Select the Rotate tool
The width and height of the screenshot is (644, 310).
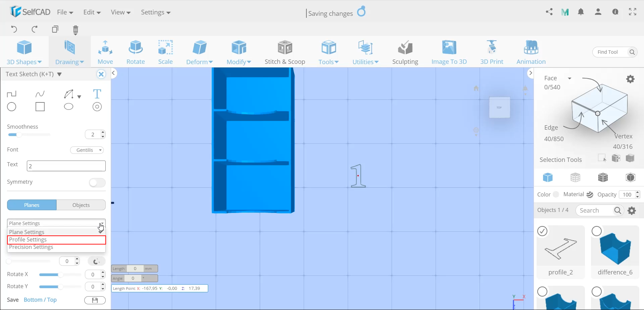pyautogui.click(x=136, y=52)
